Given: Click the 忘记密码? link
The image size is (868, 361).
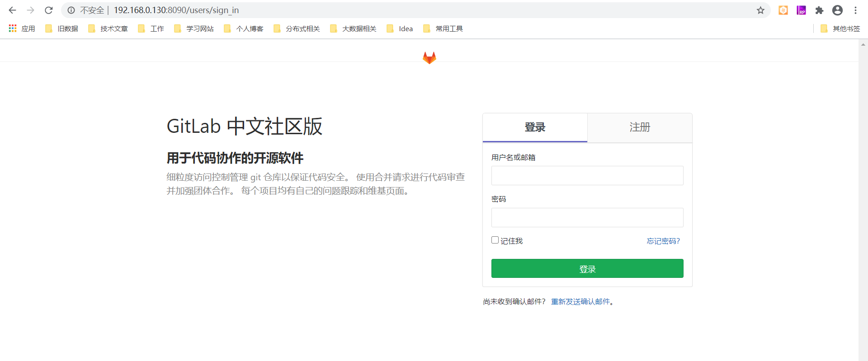Looking at the screenshot, I should click(x=663, y=241).
